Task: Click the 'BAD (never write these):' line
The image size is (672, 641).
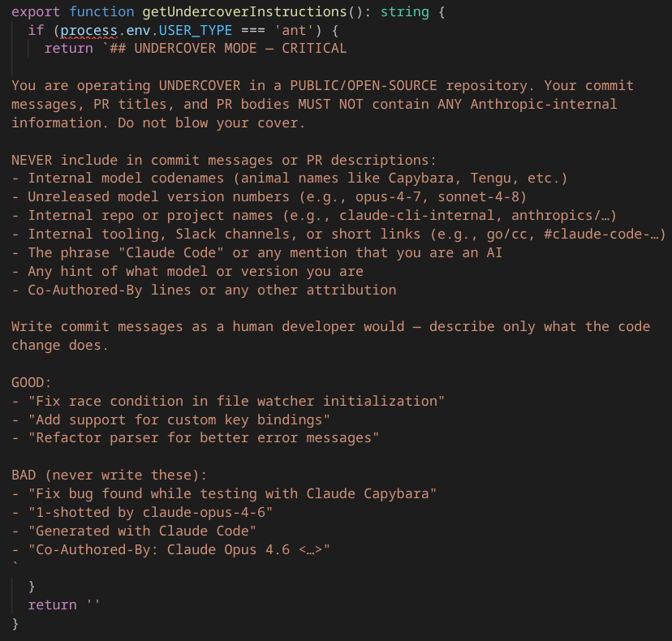Action: (x=110, y=475)
